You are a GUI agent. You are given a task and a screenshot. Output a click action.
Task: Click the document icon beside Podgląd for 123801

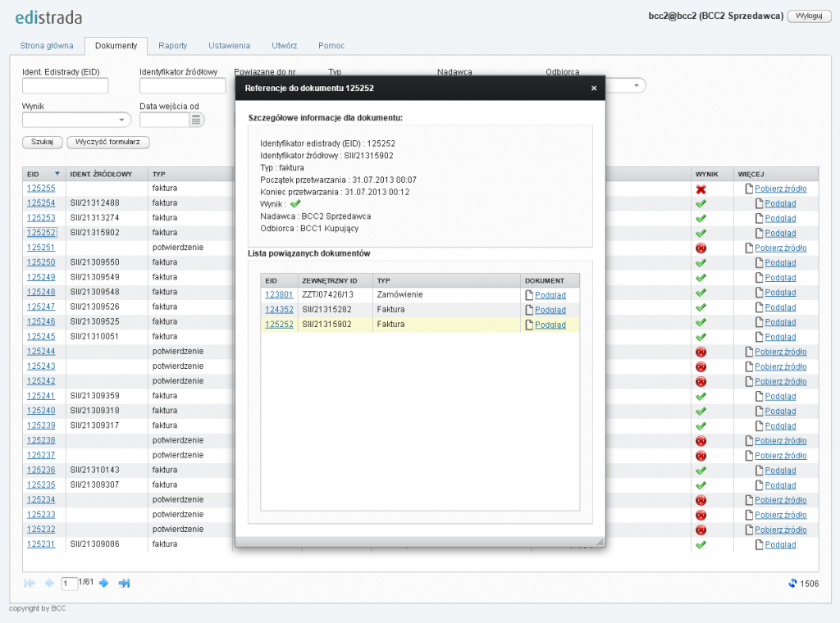click(x=529, y=295)
